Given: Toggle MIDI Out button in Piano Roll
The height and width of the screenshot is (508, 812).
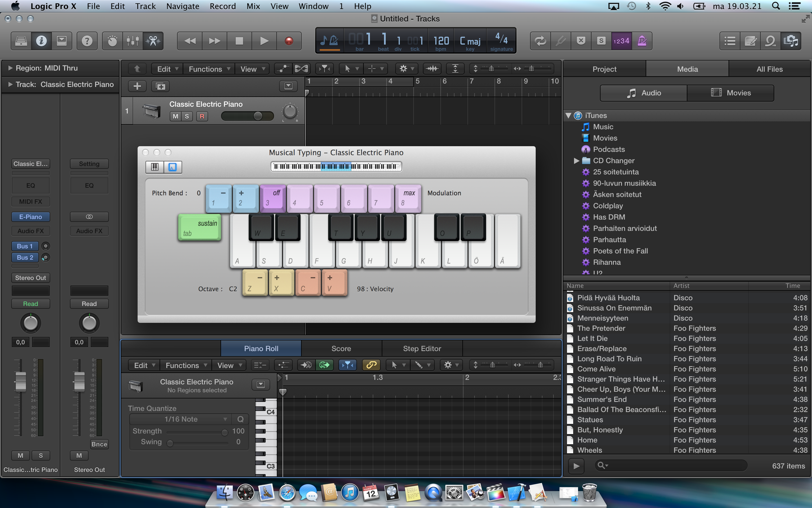Looking at the screenshot, I should point(324,365).
